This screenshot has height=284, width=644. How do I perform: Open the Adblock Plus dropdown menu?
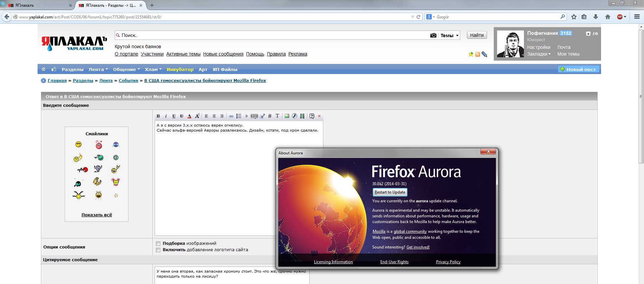click(x=625, y=17)
